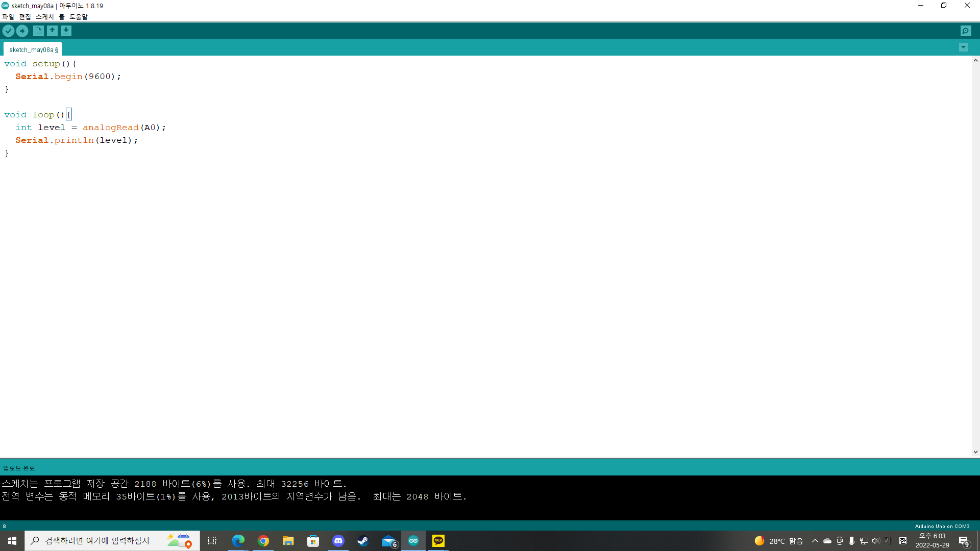Open Discord from the taskbar
The image size is (980, 551).
click(x=338, y=541)
